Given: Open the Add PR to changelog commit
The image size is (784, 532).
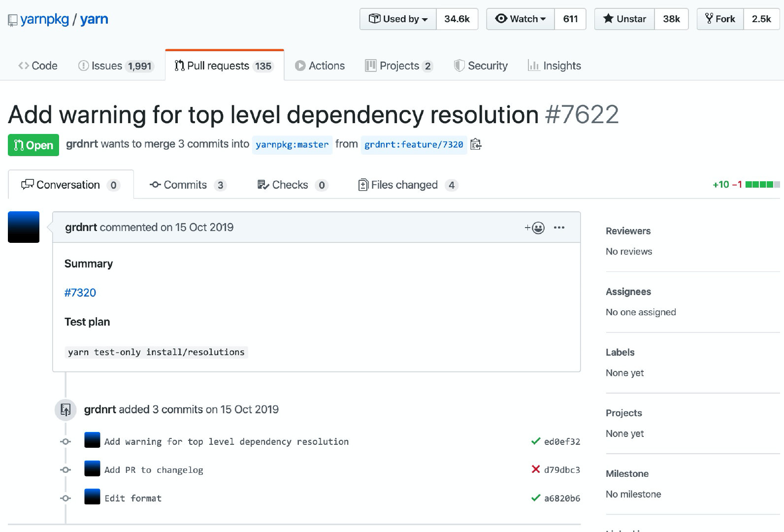Looking at the screenshot, I should click(x=154, y=470).
